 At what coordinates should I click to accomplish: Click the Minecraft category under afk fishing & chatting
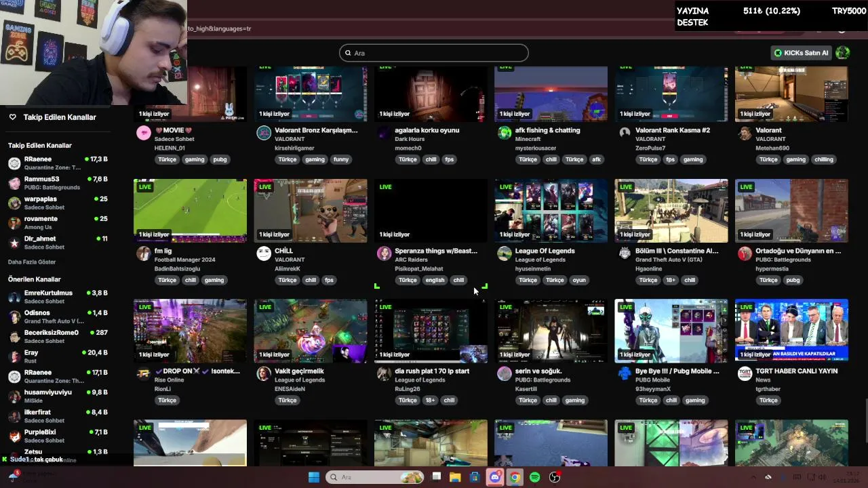pyautogui.click(x=528, y=139)
